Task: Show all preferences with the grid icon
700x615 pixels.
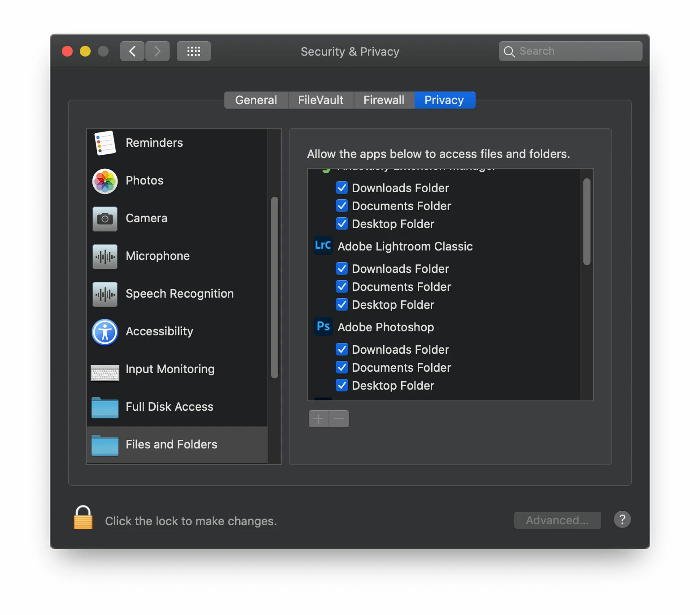Action: click(x=194, y=51)
